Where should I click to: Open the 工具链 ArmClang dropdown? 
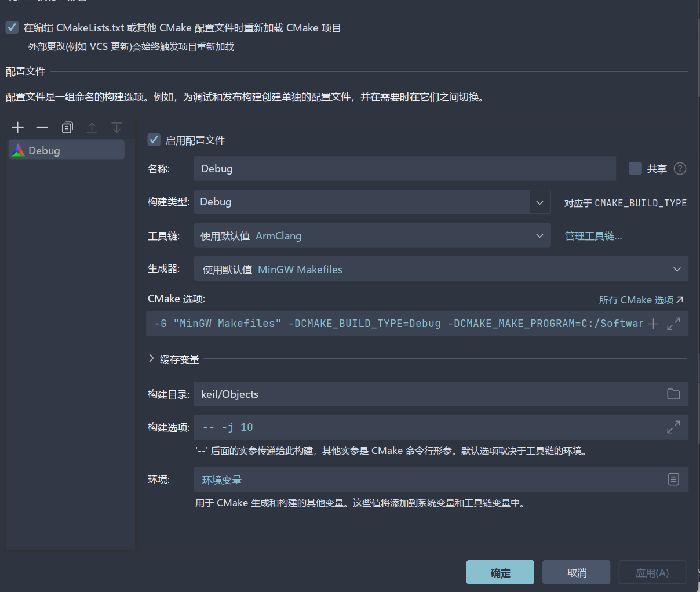(373, 235)
